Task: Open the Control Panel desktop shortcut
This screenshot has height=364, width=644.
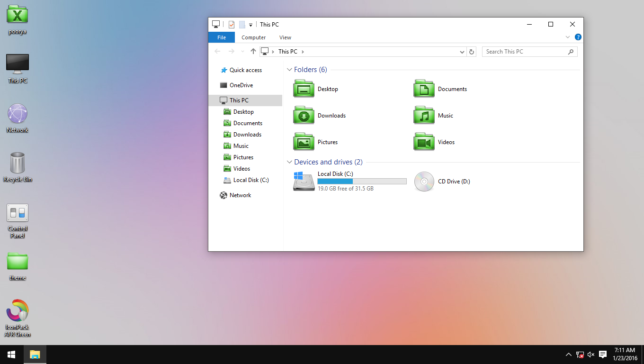Action: pos(17,213)
